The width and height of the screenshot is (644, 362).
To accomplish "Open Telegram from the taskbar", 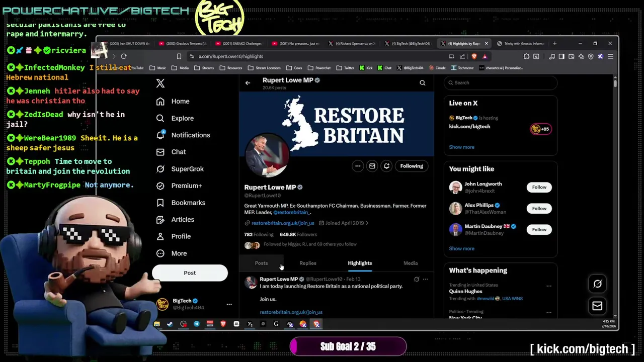I will click(x=197, y=324).
